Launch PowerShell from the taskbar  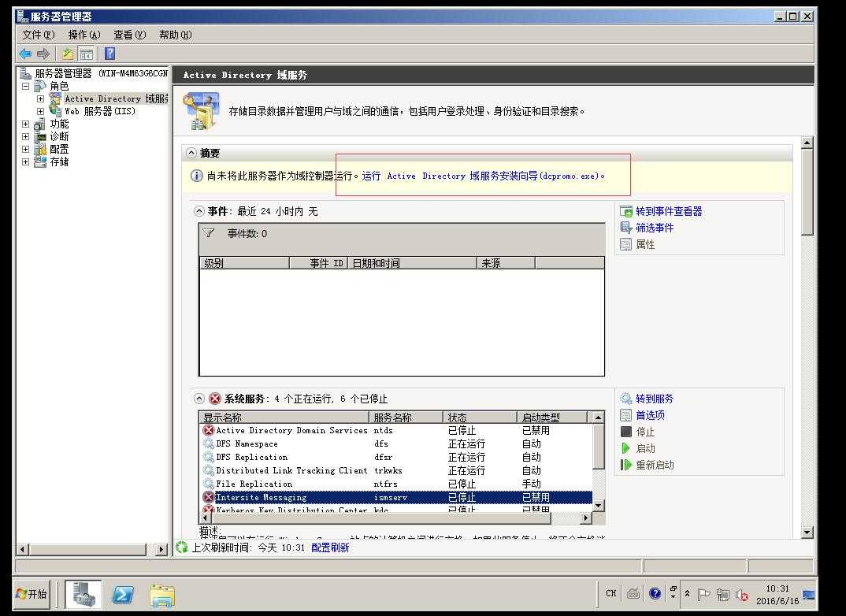(122, 595)
